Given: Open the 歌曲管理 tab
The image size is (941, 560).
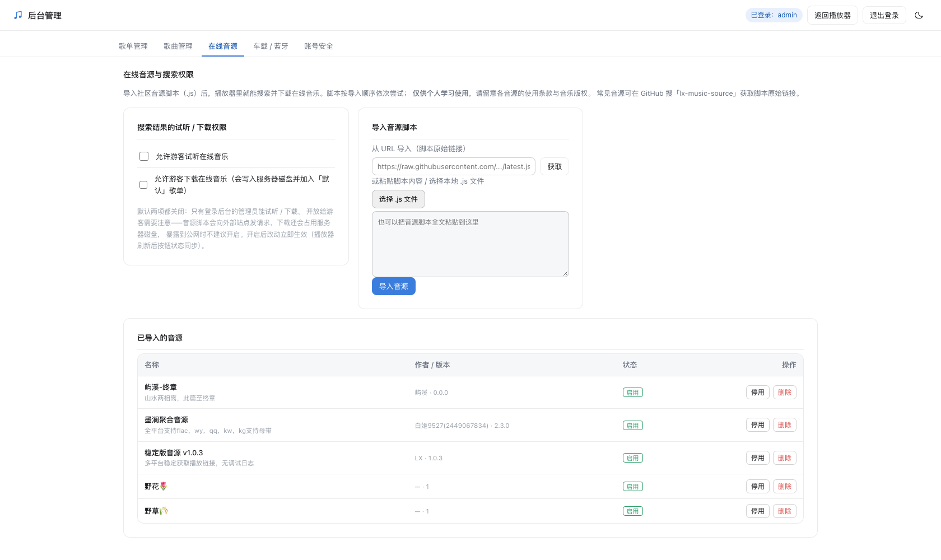Looking at the screenshot, I should [178, 46].
